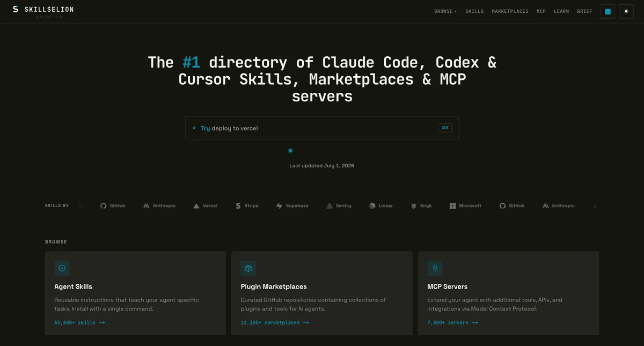The height and width of the screenshot is (346, 644).
Task: Open the MCP navigation link
Action: (x=541, y=11)
